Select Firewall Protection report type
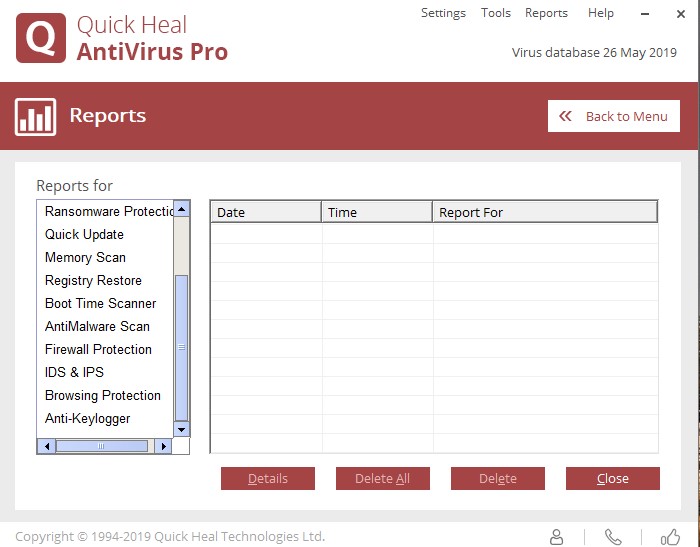Screen dimensions: 700x547 (x=98, y=349)
